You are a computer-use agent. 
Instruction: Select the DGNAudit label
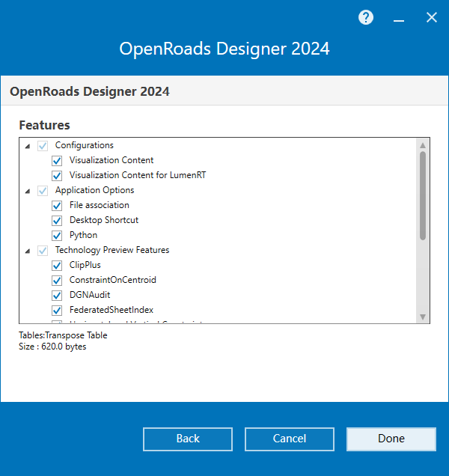90,294
